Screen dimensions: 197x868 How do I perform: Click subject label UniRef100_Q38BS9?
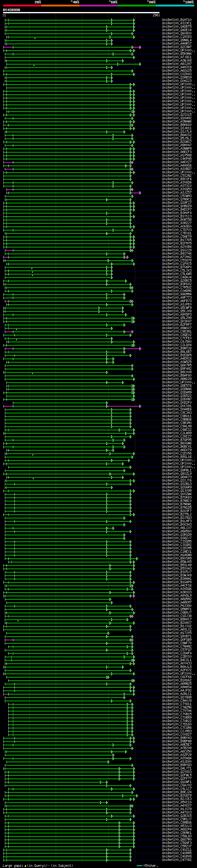[176, 78]
